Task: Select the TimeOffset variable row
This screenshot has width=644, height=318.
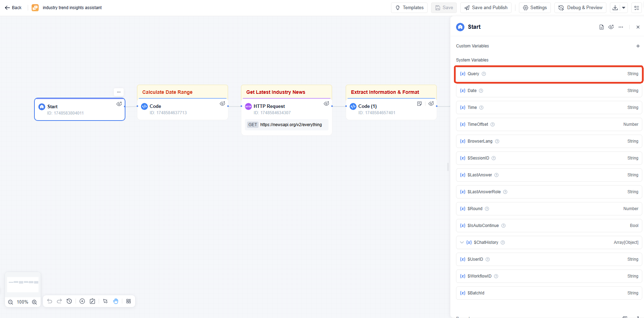Action: pos(549,124)
